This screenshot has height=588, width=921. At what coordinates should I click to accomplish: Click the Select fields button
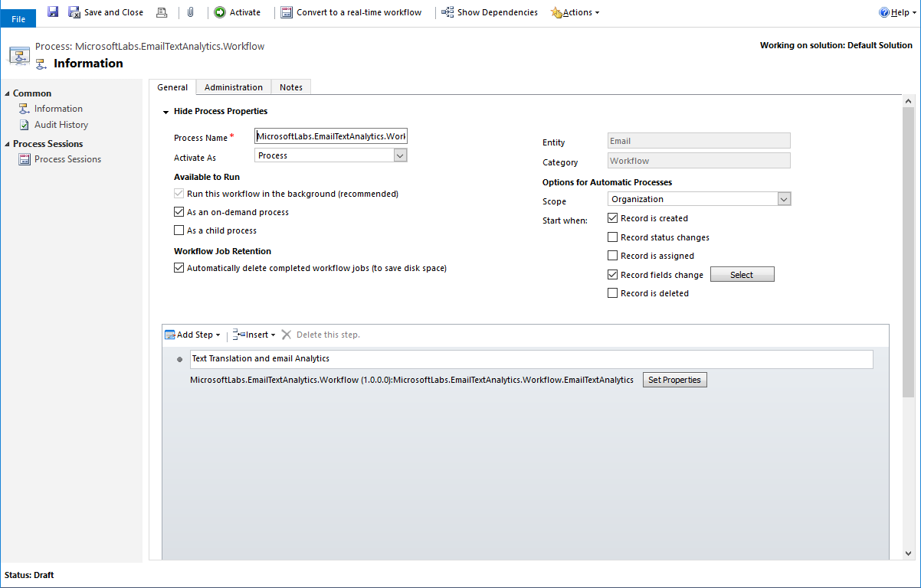pos(742,275)
